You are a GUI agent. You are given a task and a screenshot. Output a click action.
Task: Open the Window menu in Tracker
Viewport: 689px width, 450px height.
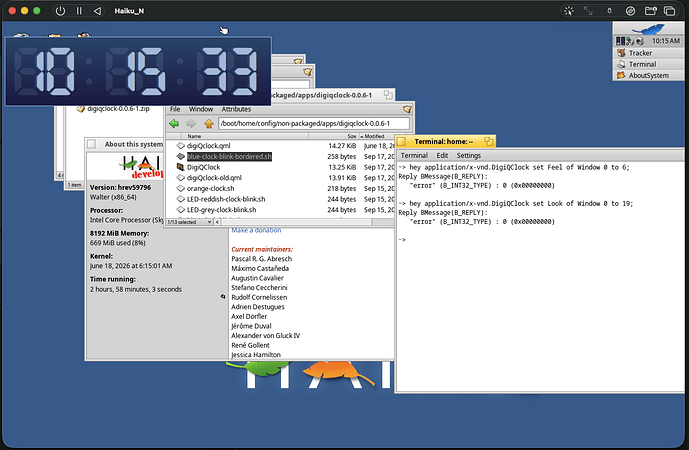click(x=201, y=109)
